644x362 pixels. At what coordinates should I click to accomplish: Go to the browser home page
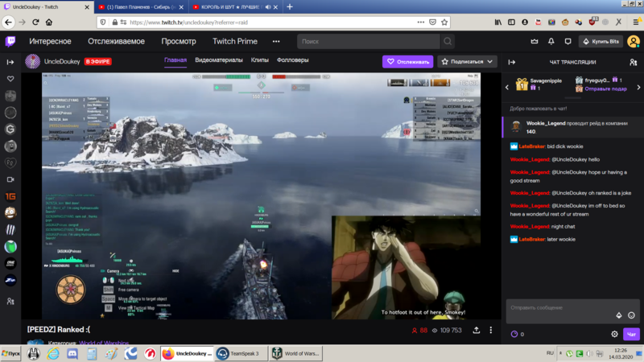tap(49, 23)
